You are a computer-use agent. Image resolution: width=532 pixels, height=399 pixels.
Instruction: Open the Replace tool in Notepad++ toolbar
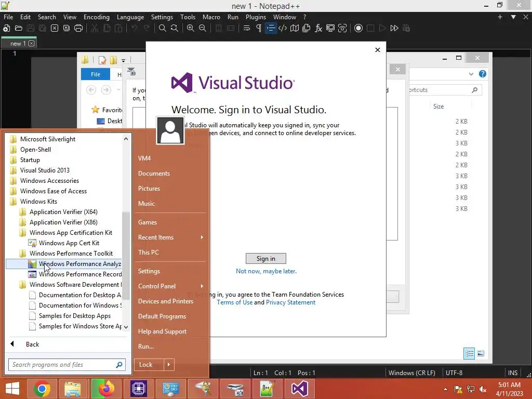tap(175, 28)
